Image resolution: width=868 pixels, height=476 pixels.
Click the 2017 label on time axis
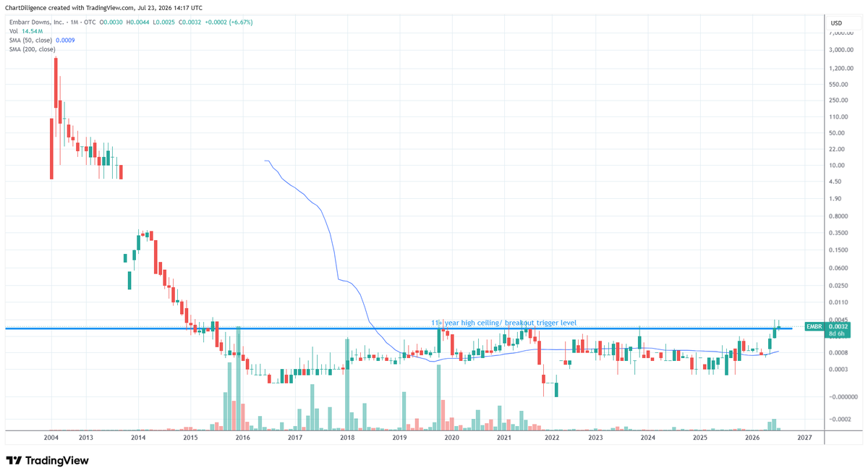295,438
